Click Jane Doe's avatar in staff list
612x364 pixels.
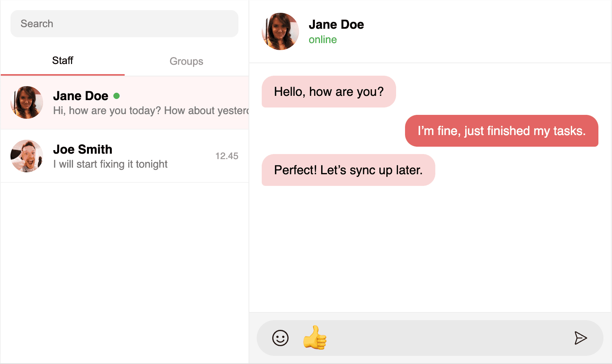[x=27, y=102]
